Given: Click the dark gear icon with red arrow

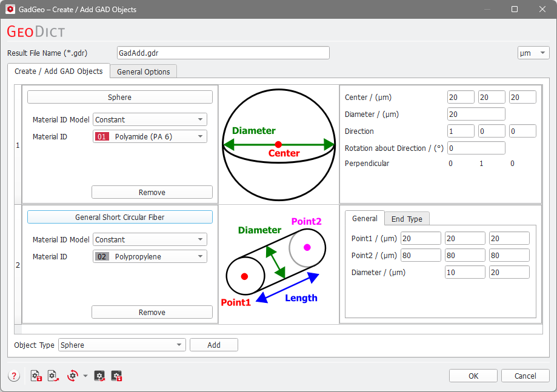Looking at the screenshot, I should 100,376.
